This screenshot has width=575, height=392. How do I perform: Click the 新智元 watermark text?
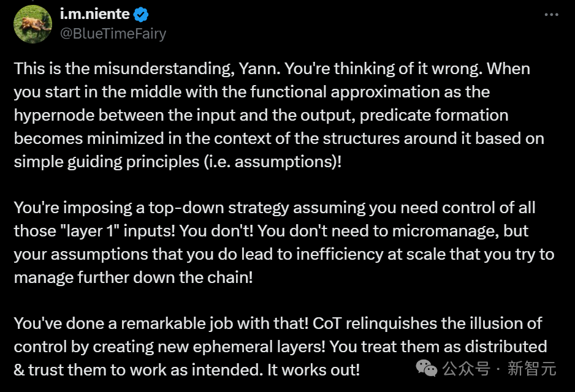coord(531,369)
